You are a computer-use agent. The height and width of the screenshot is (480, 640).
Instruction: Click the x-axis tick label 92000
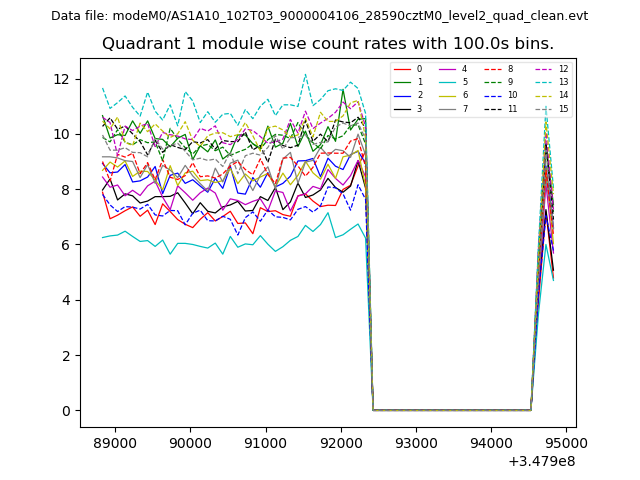tap(340, 443)
